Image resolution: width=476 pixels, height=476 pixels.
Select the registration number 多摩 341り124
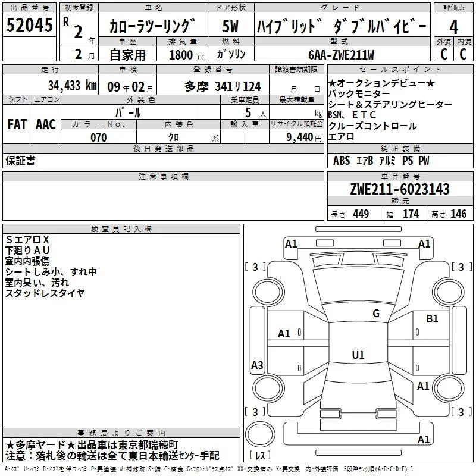click(222, 86)
